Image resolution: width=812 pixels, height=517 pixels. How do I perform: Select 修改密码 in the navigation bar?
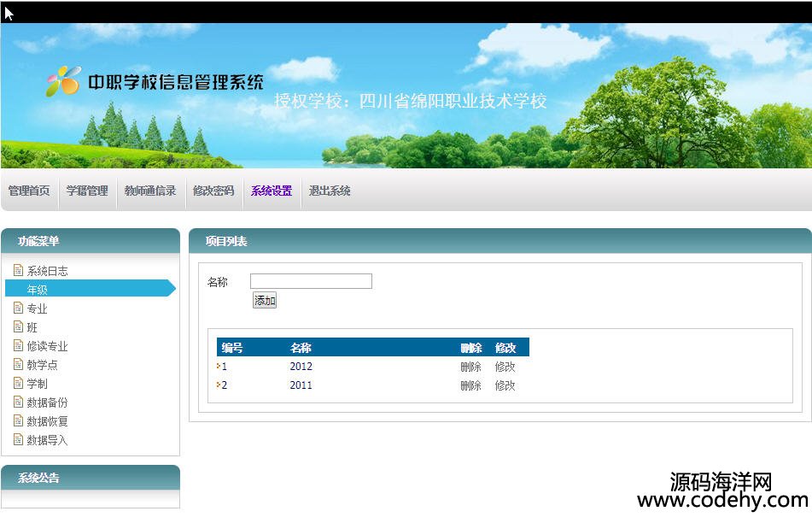213,191
